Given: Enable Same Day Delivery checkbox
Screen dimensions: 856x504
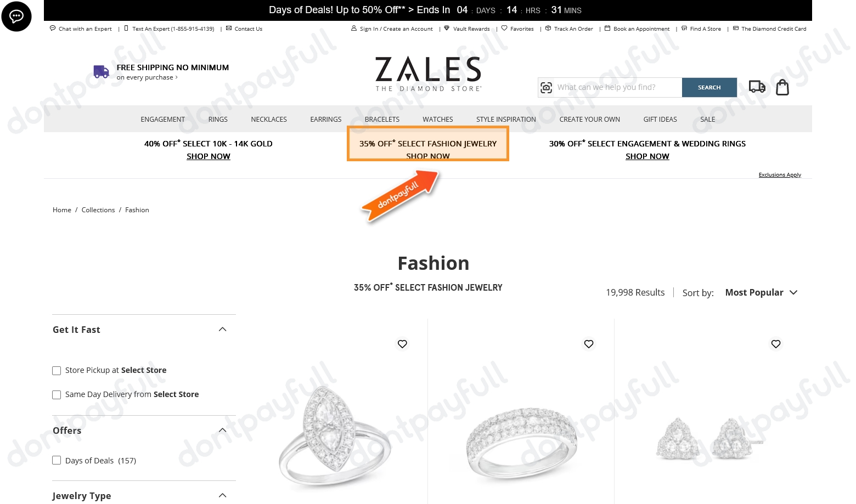Looking at the screenshot, I should click(57, 395).
